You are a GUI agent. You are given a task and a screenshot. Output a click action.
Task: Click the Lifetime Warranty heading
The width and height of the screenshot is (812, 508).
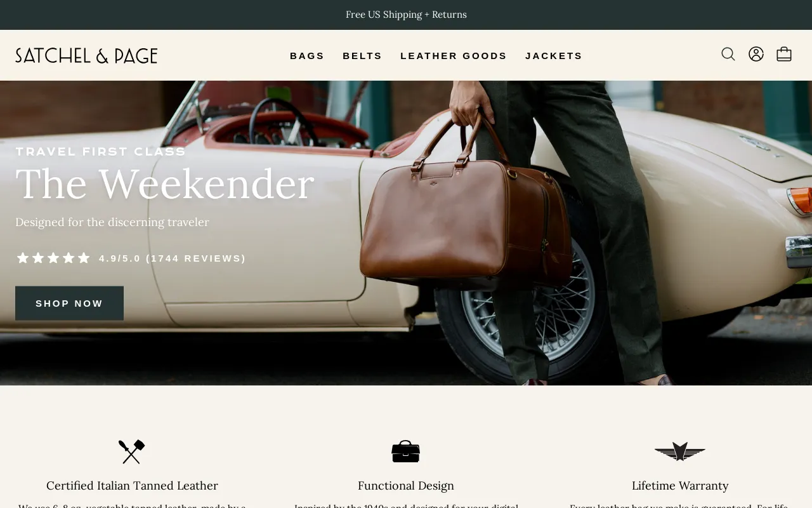680,486
